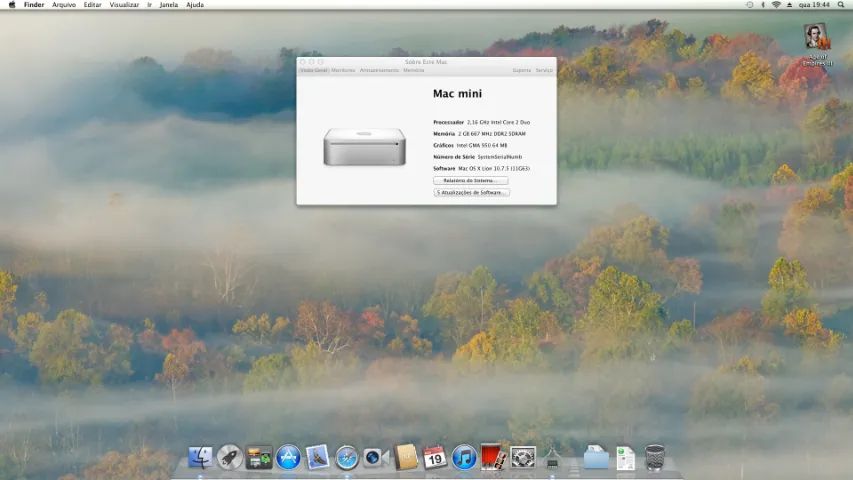Open the Apple menu
This screenshot has height=480, width=853.
click(12, 4)
